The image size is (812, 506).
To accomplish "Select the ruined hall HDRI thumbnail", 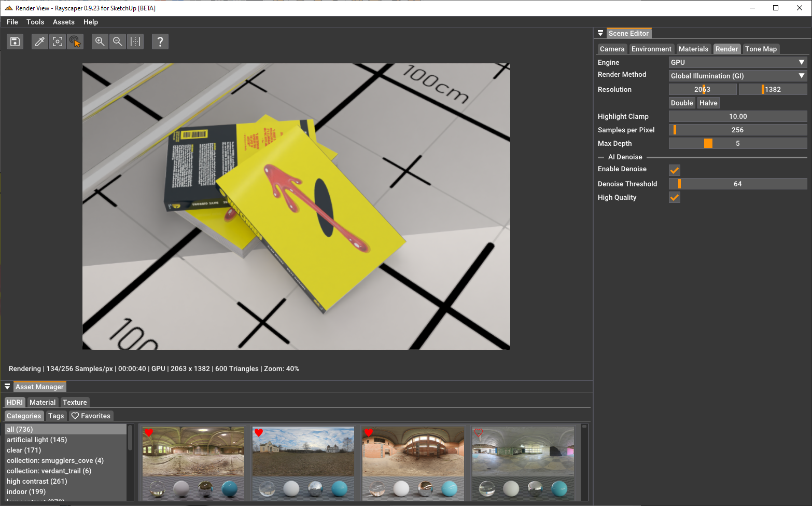I will [193, 463].
